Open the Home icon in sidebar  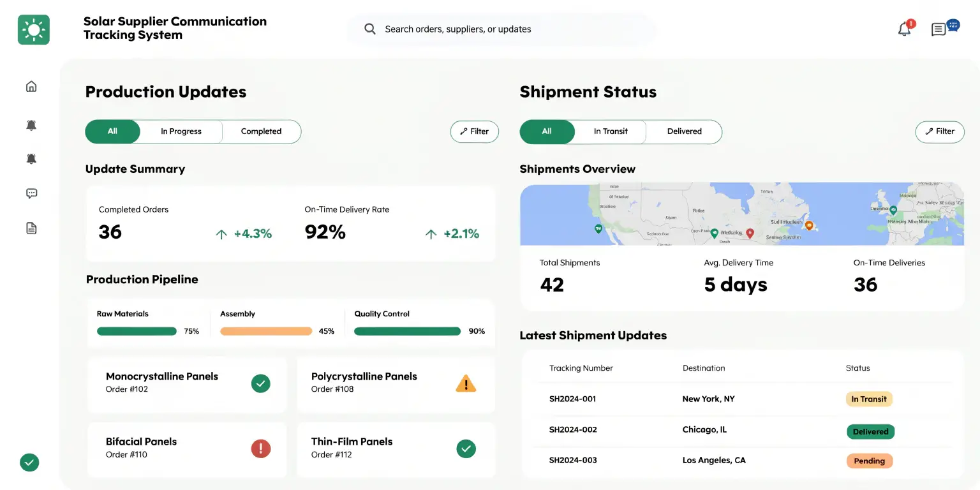(x=31, y=85)
